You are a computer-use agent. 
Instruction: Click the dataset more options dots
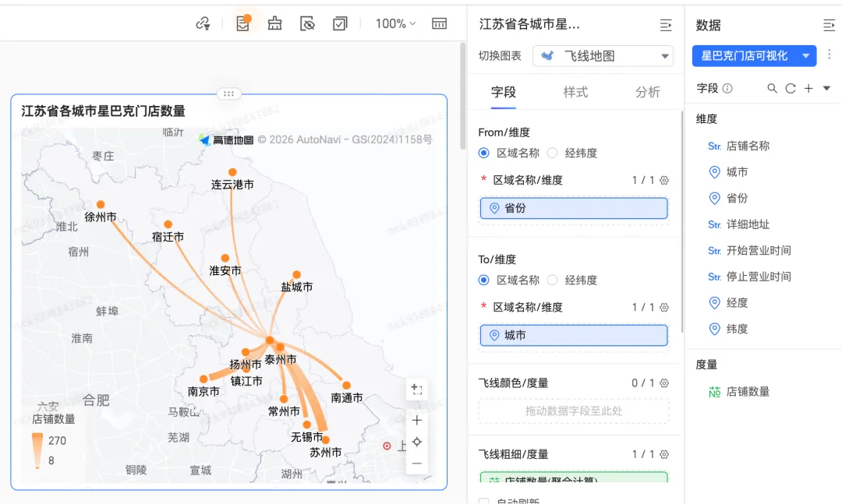[829, 55]
